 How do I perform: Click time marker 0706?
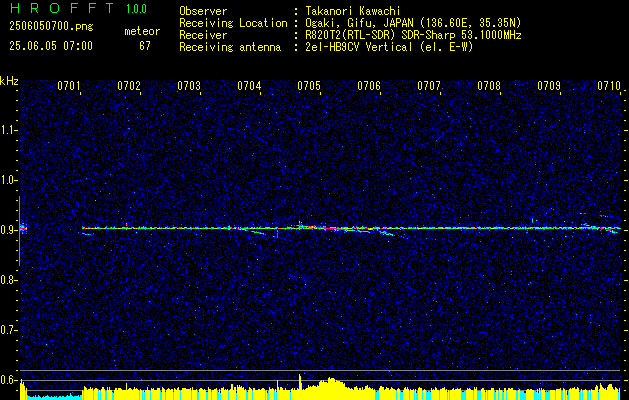pyautogui.click(x=369, y=86)
